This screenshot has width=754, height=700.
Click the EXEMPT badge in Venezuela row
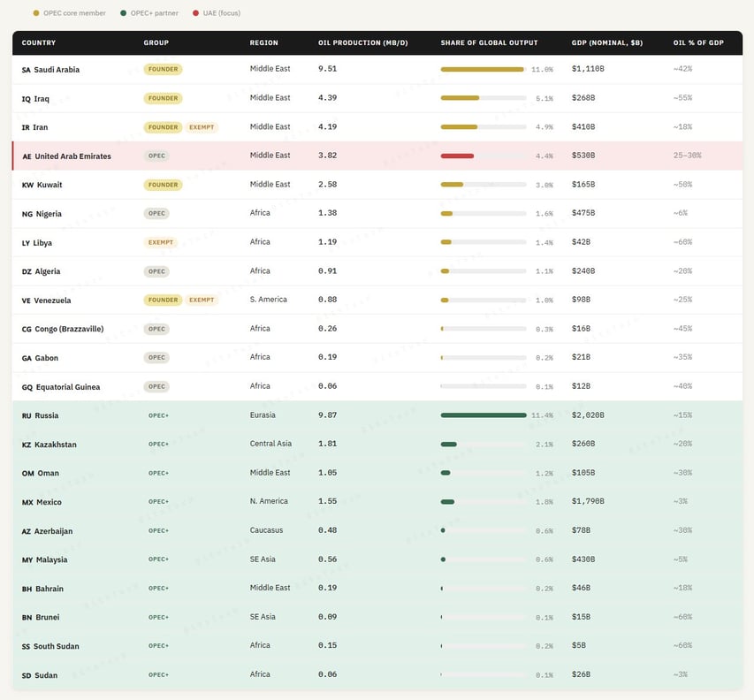pyautogui.click(x=202, y=300)
